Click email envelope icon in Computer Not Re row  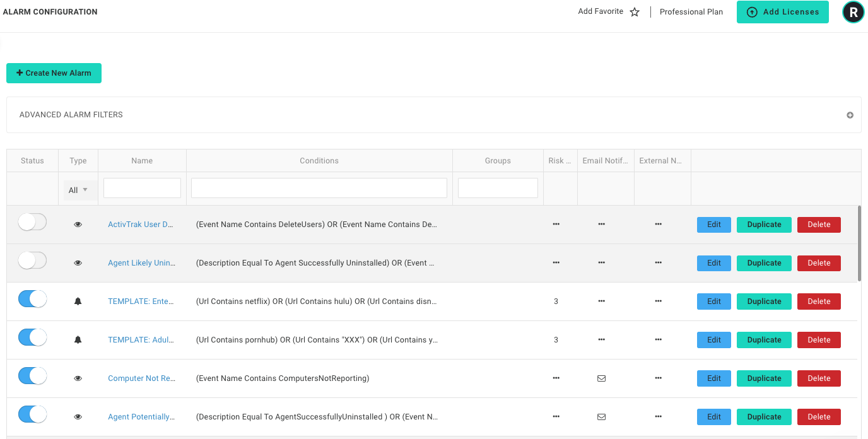point(601,378)
